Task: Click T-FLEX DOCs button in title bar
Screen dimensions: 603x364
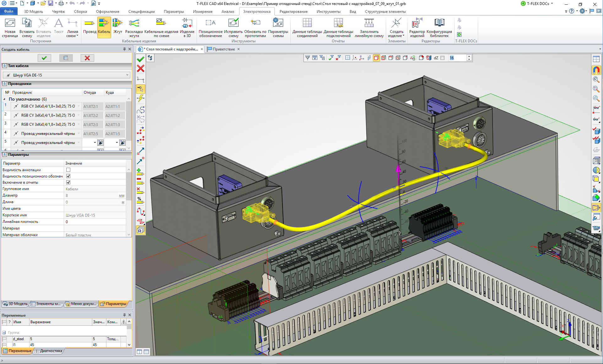Action: click(537, 4)
